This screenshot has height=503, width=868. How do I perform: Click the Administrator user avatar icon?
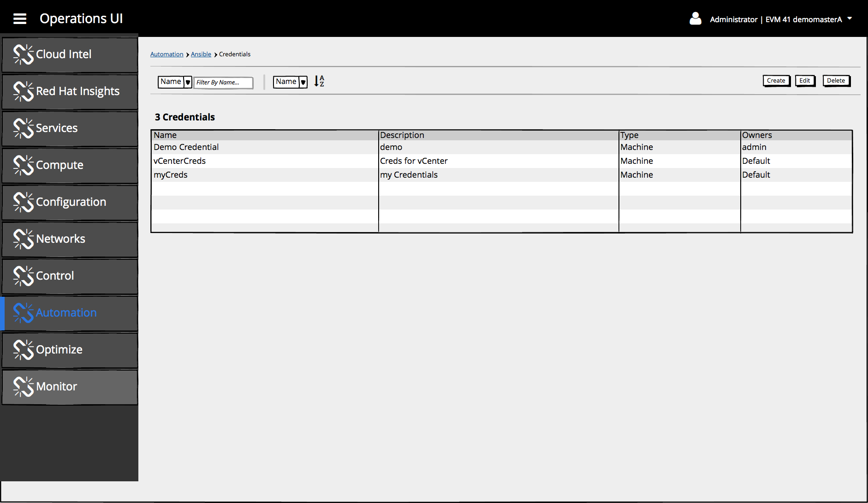[x=695, y=19]
